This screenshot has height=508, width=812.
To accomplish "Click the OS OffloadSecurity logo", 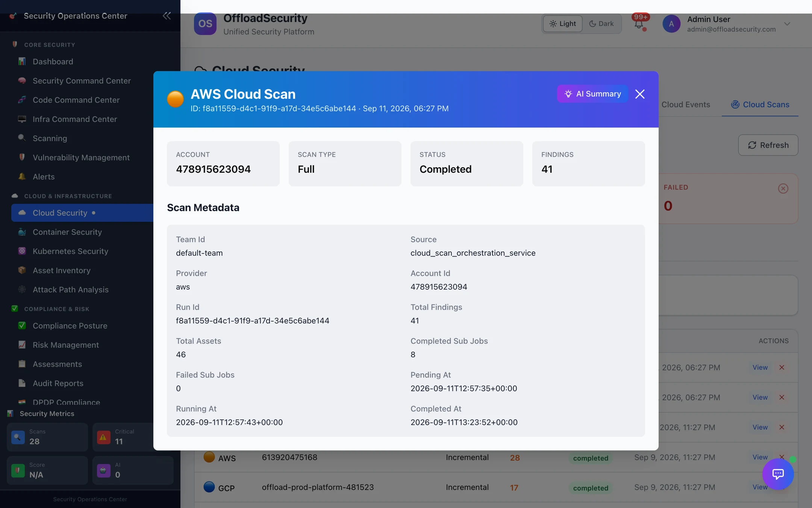I will (205, 24).
